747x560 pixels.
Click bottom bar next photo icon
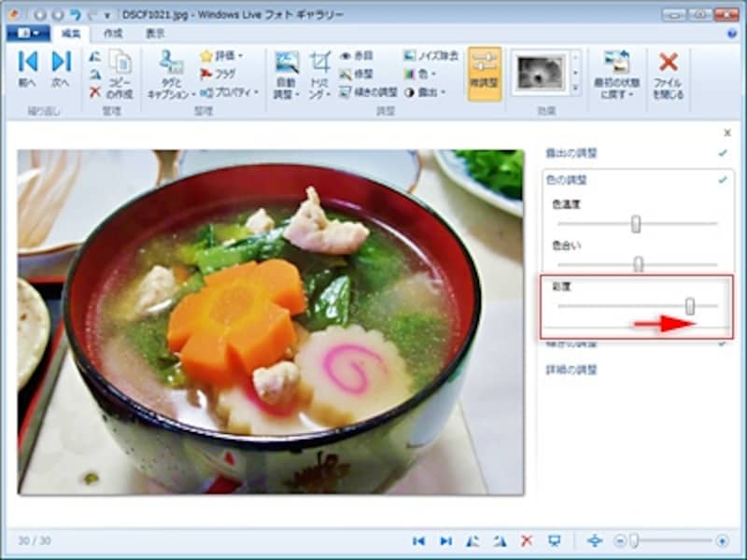click(446, 541)
